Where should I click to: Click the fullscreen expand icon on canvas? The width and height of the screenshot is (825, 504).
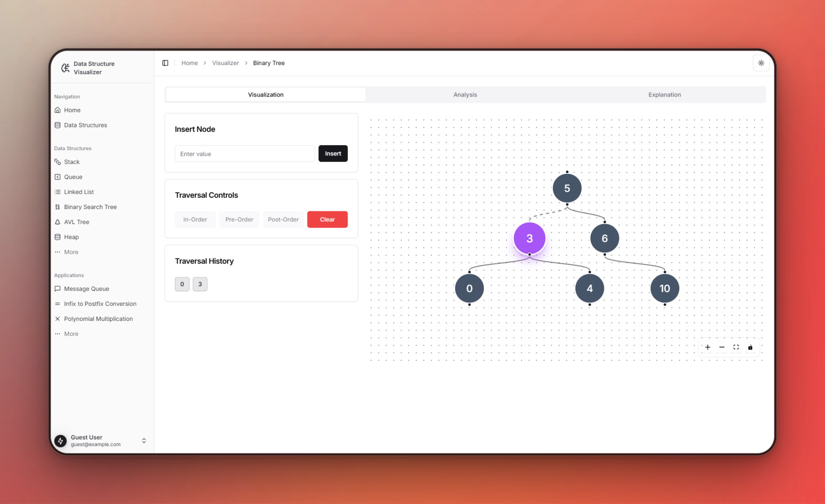pos(736,347)
